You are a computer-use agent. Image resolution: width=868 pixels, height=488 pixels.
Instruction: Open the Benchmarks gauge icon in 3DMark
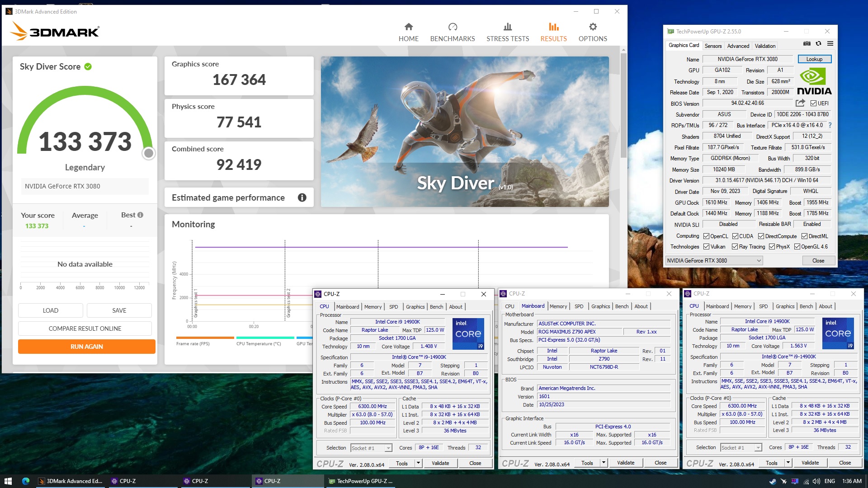(453, 27)
